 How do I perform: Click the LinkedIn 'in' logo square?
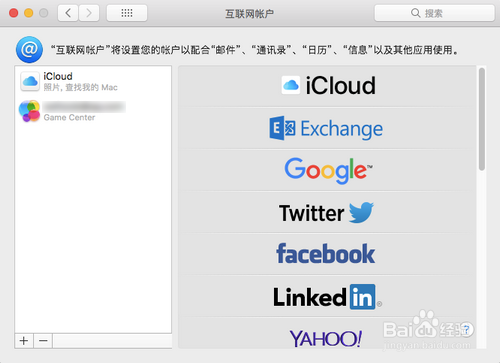pos(363,297)
